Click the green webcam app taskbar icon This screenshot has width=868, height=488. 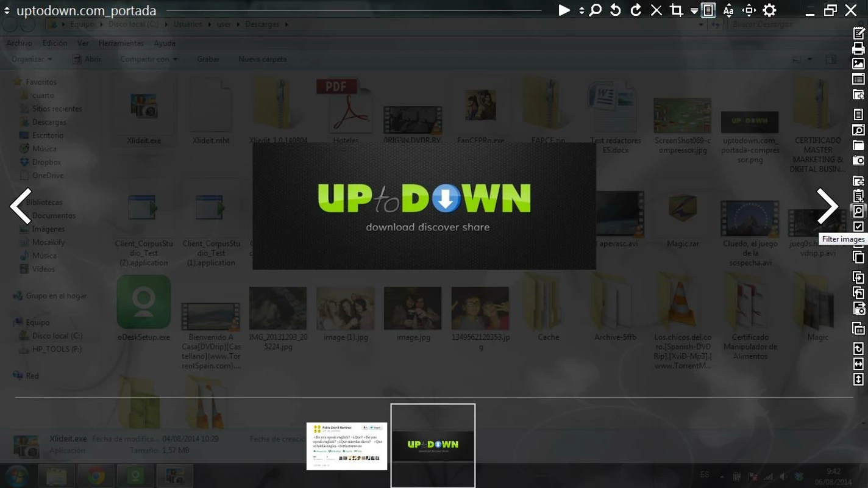pyautogui.click(x=135, y=476)
